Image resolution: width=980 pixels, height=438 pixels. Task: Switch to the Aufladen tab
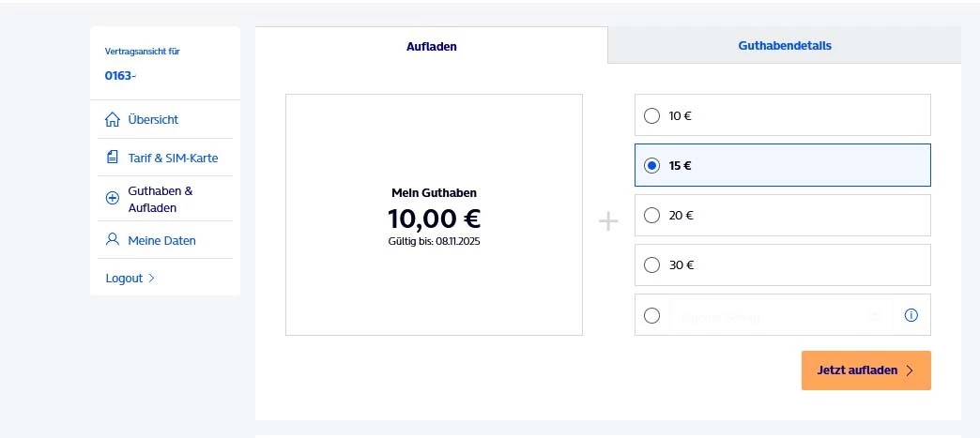coord(432,46)
